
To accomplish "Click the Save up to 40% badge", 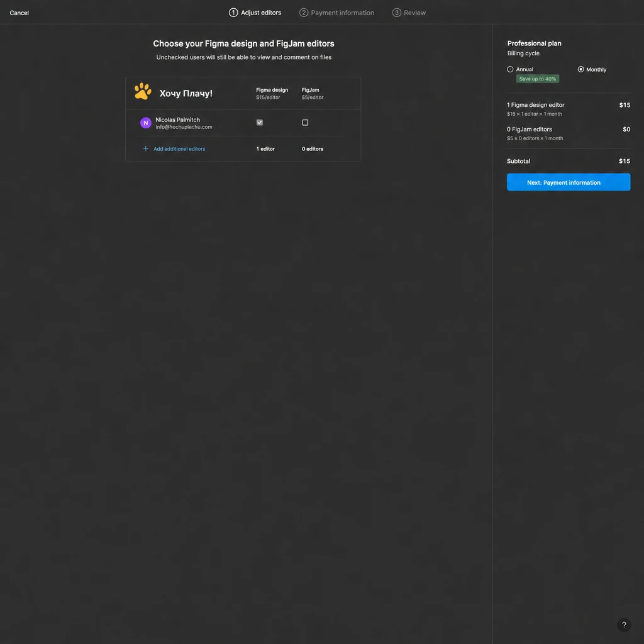I will point(537,79).
